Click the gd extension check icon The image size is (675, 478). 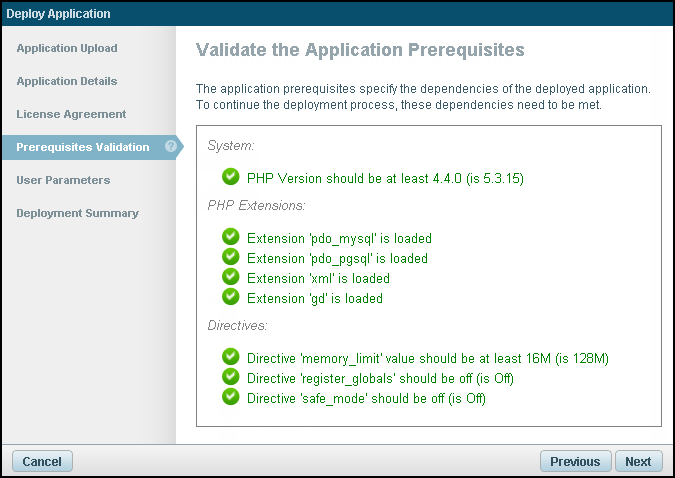[231, 298]
